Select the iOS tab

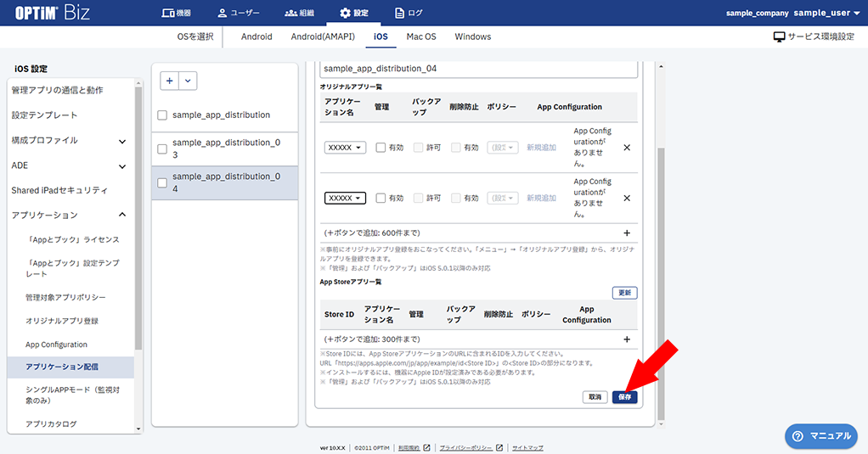pyautogui.click(x=380, y=36)
